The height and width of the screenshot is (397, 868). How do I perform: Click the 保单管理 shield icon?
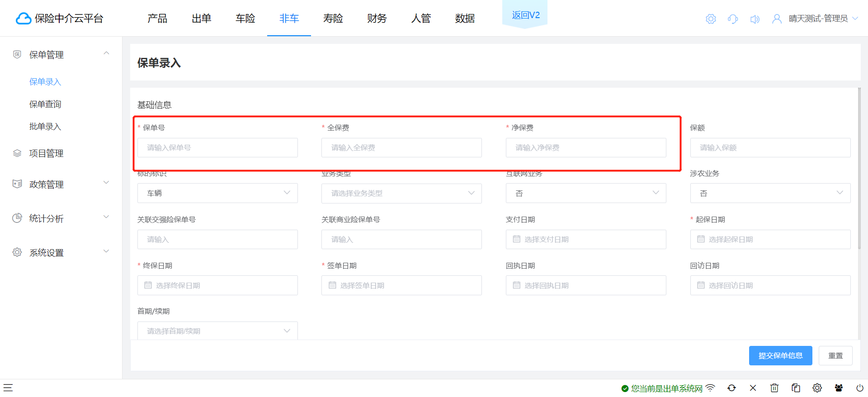point(17,54)
